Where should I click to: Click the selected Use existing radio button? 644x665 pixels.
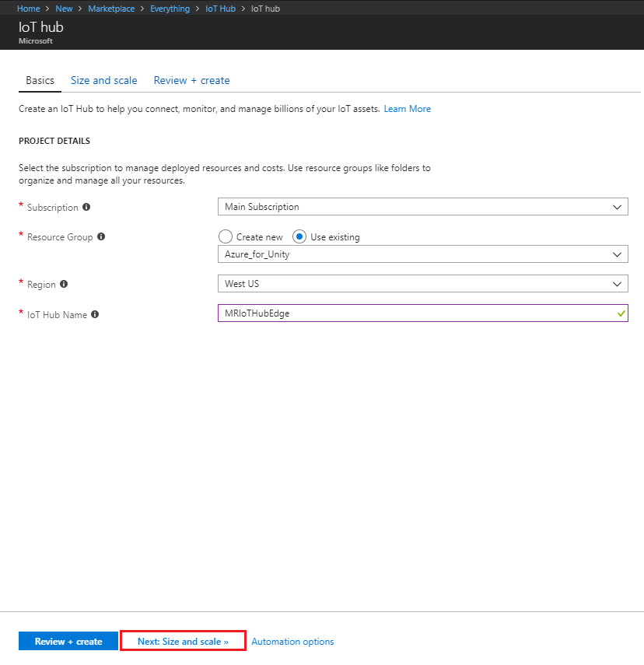coord(299,236)
